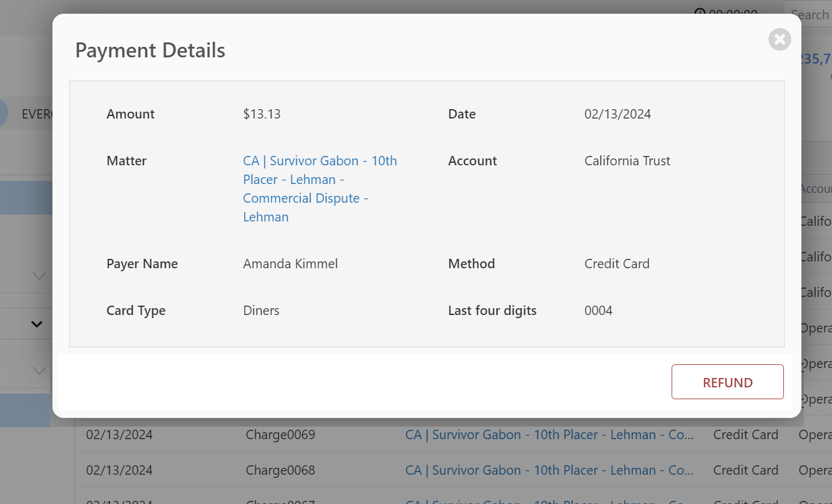Viewport: 832px width, 504px height.
Task: Click the date cell in Charge0069 row
Action: pyautogui.click(x=119, y=435)
